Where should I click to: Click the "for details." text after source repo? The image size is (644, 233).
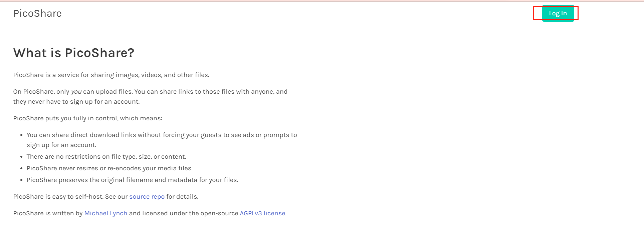182,197
